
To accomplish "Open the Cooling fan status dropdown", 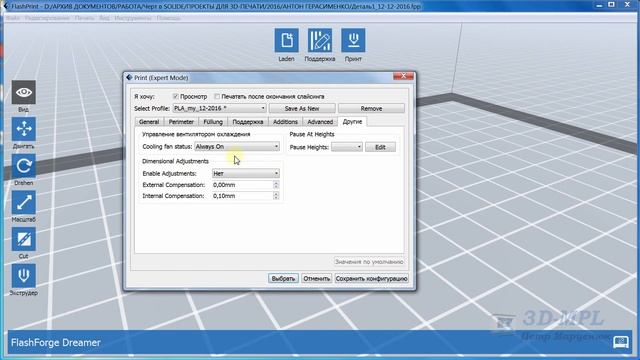I will coord(237,147).
